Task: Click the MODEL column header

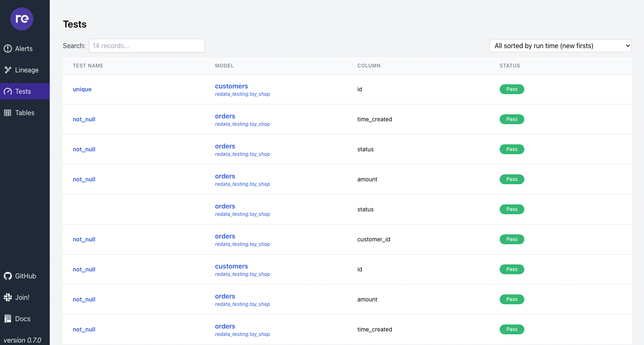Action: click(225, 66)
